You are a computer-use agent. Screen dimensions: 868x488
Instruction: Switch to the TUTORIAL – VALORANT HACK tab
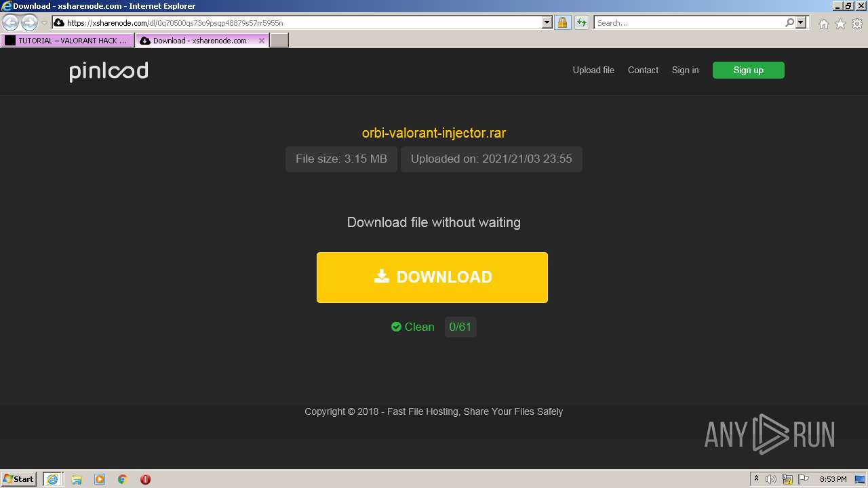coord(68,41)
